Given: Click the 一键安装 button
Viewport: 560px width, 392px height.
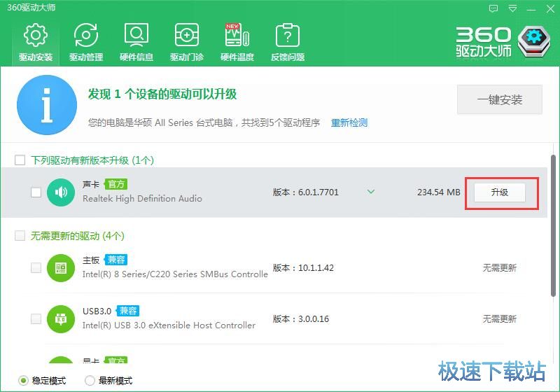Looking at the screenshot, I should (500, 99).
